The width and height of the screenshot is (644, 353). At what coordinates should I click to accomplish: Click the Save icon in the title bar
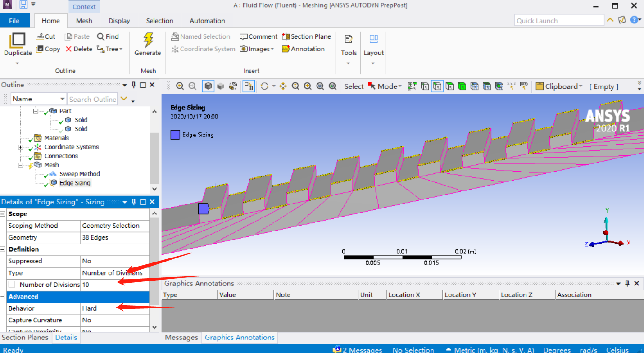pyautogui.click(x=23, y=5)
